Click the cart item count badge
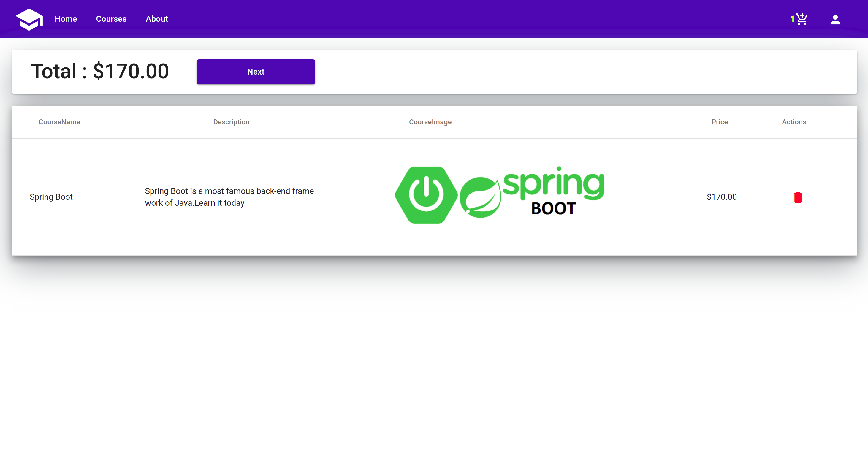The height and width of the screenshot is (453, 868). coord(792,19)
